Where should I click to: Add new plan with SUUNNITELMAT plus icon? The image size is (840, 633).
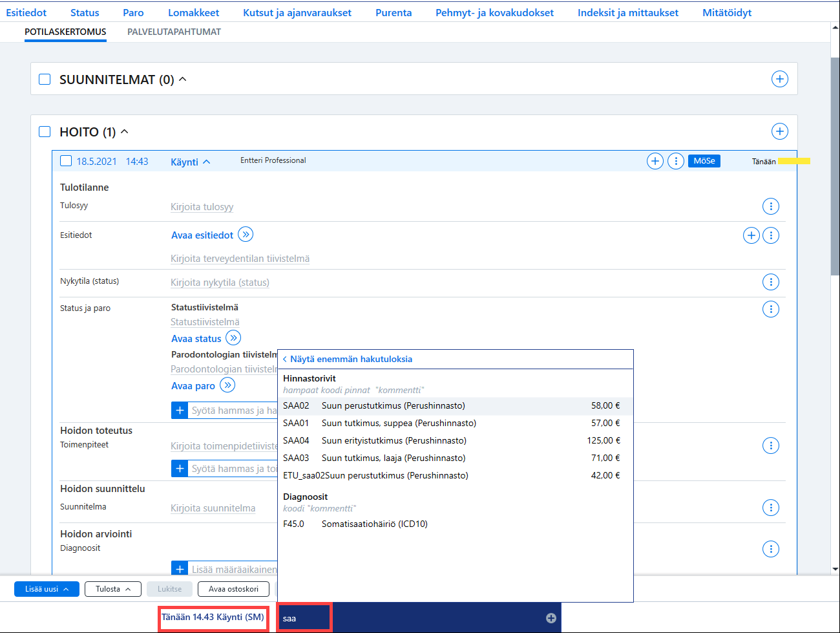tap(780, 79)
